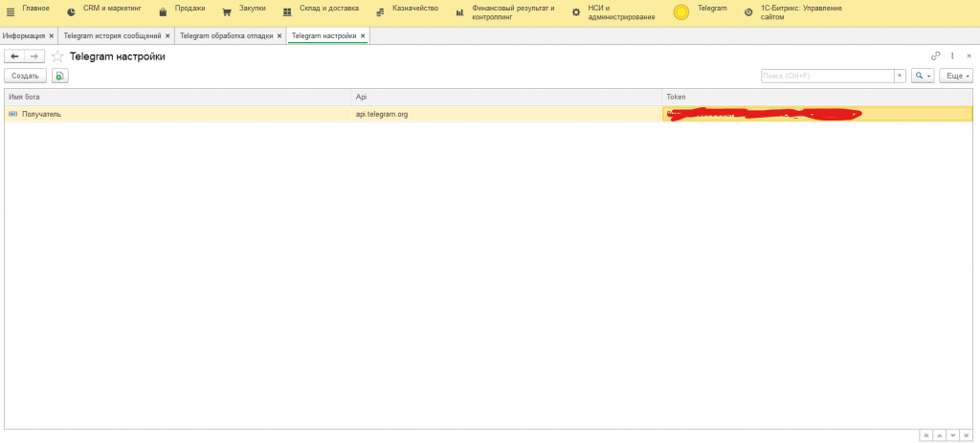Open the Закупки section

point(253,8)
